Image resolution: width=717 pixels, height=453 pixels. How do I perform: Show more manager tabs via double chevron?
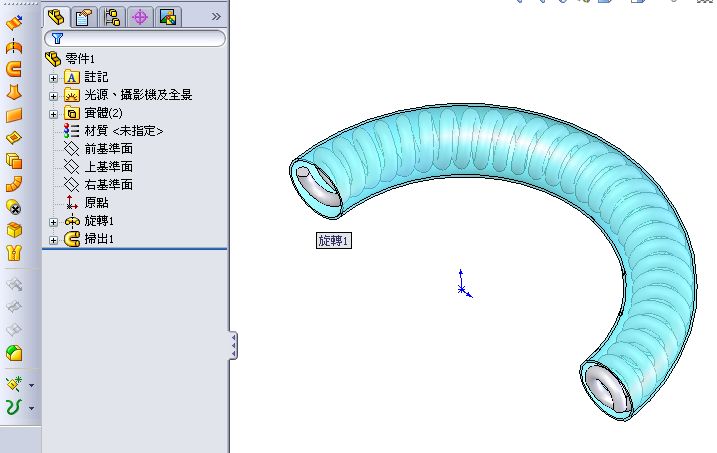216,17
